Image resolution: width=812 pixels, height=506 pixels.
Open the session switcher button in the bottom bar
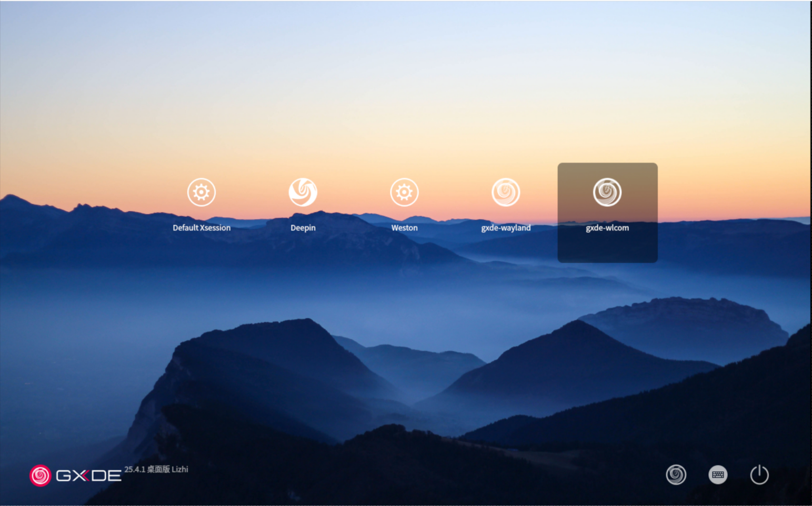676,475
